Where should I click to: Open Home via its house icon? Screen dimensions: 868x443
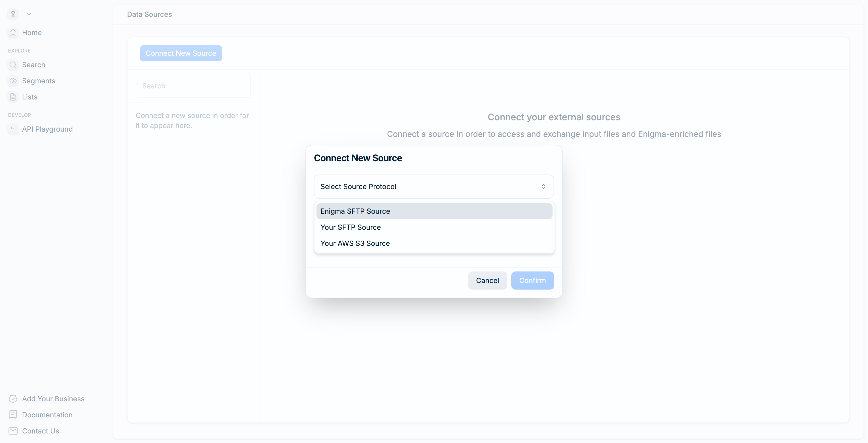click(x=13, y=32)
